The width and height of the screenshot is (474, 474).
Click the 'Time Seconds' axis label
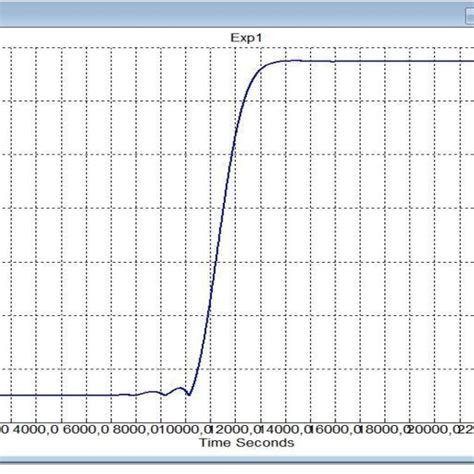tap(247, 443)
